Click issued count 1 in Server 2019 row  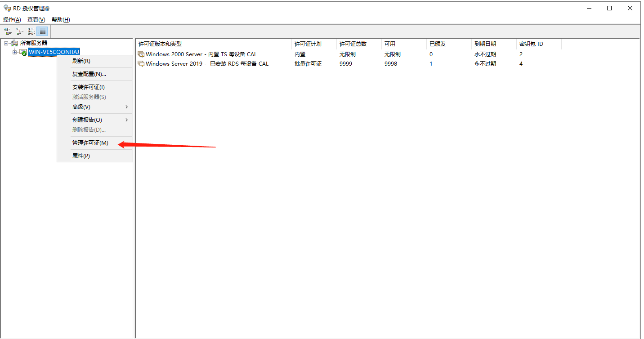431,64
